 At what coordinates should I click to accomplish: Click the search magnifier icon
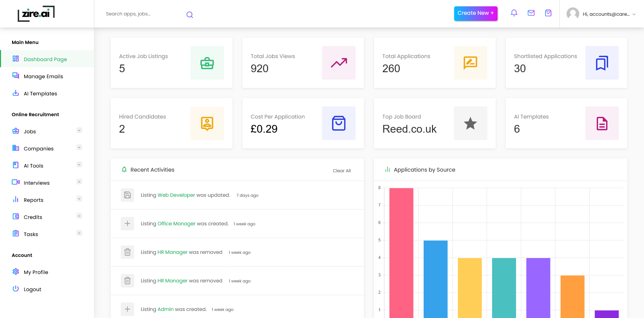pyautogui.click(x=190, y=14)
